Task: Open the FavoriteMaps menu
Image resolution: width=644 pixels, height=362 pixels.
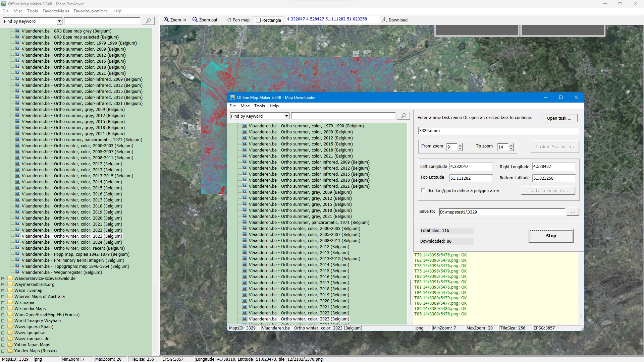Action: tap(56, 11)
